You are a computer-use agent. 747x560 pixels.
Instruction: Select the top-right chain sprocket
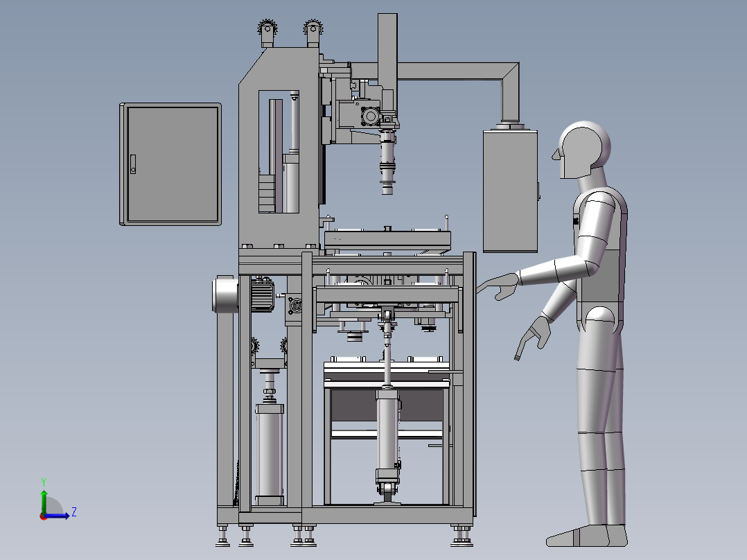coord(313,29)
